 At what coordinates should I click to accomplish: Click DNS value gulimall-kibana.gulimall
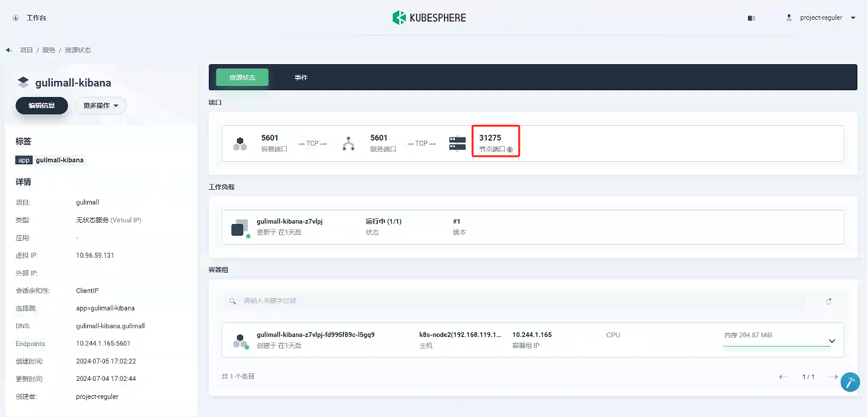pos(110,326)
